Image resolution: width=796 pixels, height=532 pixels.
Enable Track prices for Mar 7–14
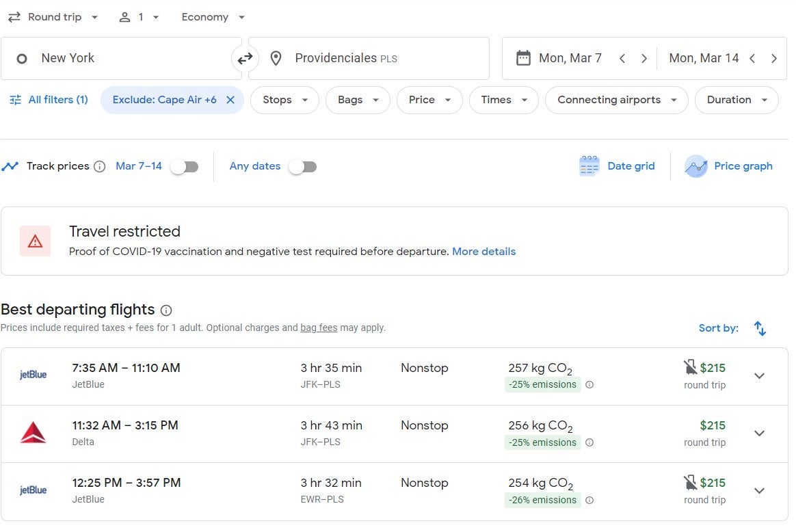[x=185, y=167]
